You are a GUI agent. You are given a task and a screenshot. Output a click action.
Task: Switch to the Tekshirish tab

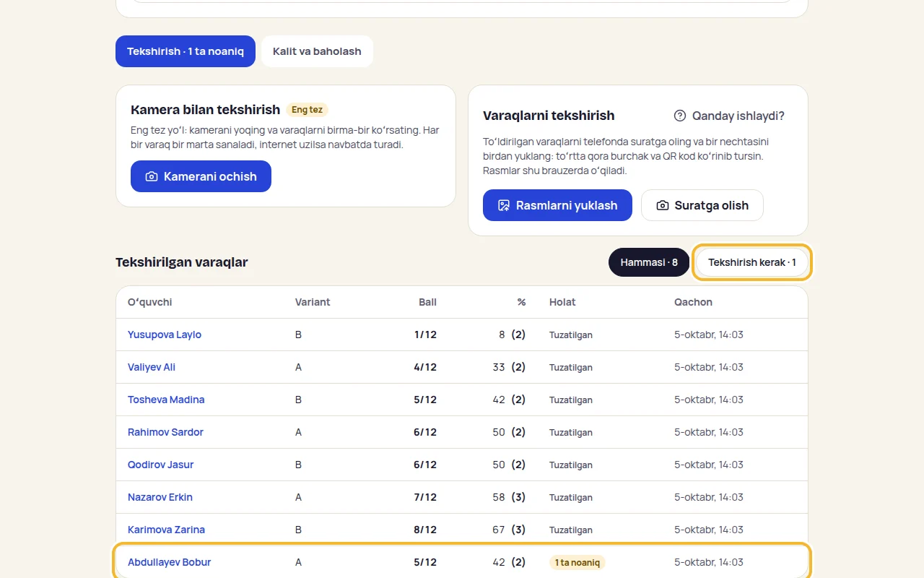[x=186, y=51]
